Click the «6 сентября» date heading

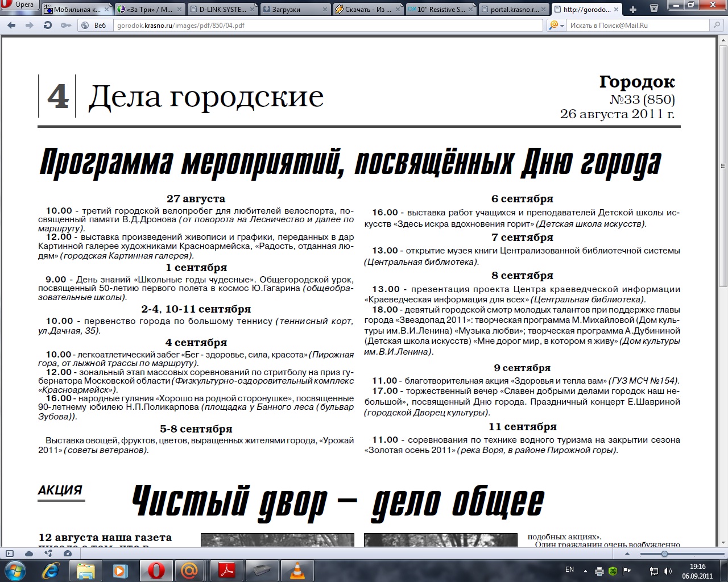coord(522,199)
